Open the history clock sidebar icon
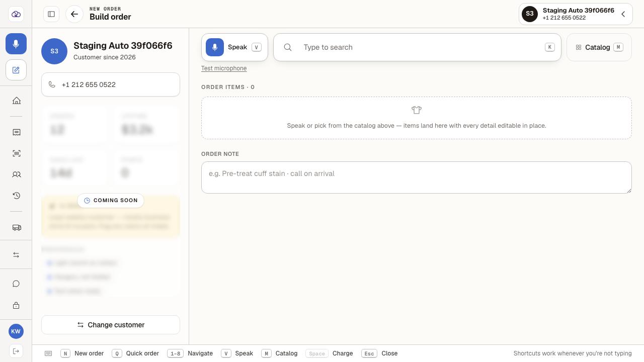This screenshot has height=362, width=644. coord(16,196)
